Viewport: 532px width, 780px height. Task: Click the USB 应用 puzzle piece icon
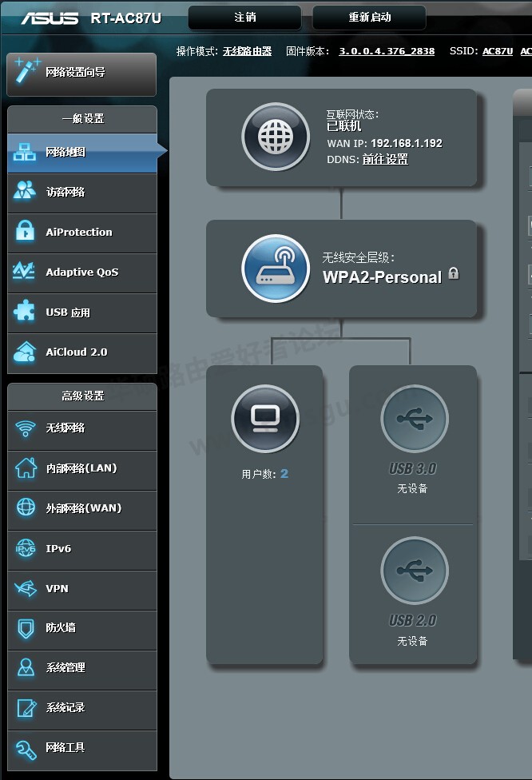(24, 312)
